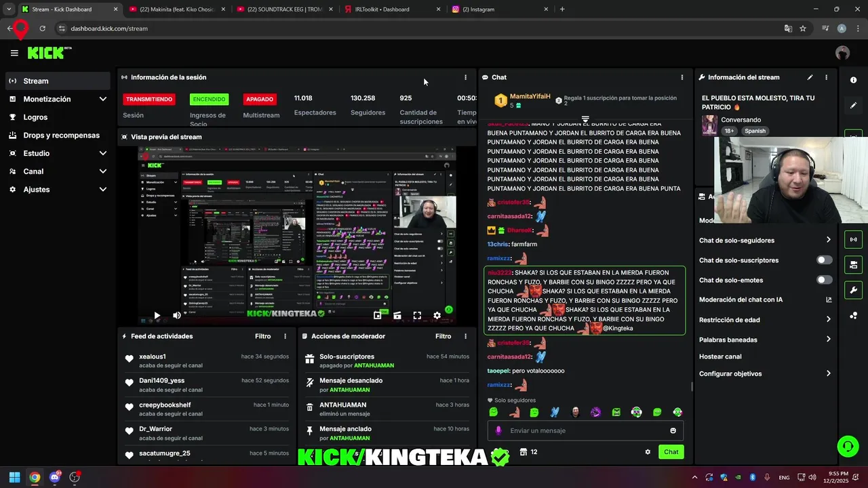Play the stream preview video
This screenshot has width=868, height=488.
(157, 315)
